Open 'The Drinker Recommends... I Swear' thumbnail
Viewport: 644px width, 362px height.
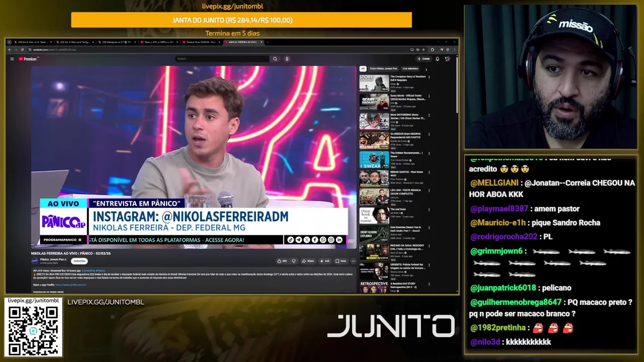[x=374, y=159]
